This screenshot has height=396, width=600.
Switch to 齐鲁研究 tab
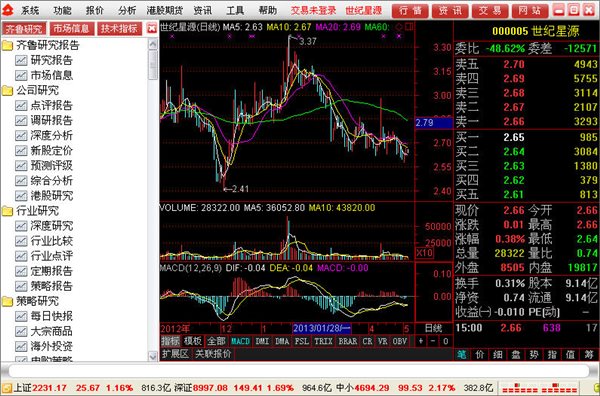(x=24, y=29)
